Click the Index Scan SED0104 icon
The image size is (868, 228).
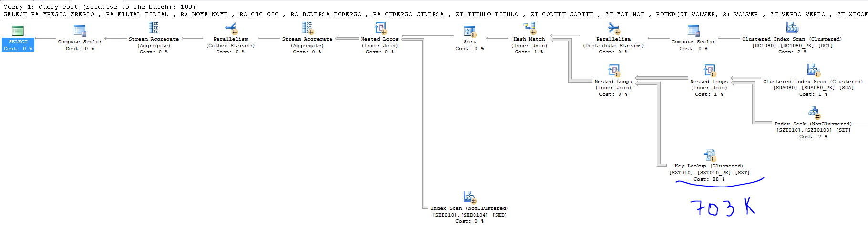click(x=470, y=197)
